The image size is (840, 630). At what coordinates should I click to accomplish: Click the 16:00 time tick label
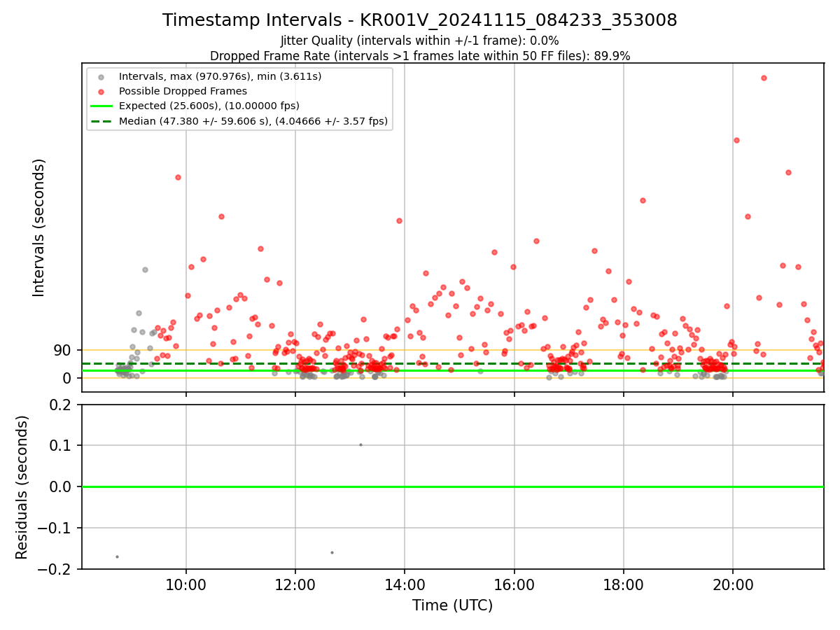[514, 584]
